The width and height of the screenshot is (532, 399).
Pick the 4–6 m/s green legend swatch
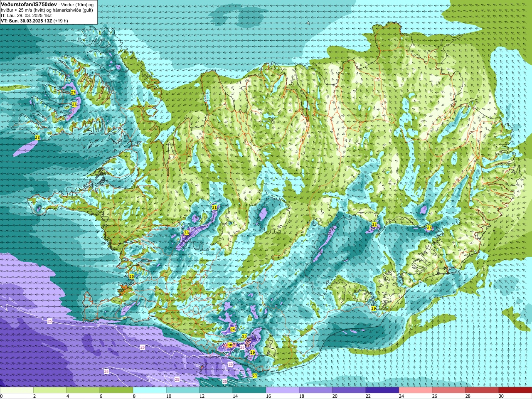(x=83, y=390)
